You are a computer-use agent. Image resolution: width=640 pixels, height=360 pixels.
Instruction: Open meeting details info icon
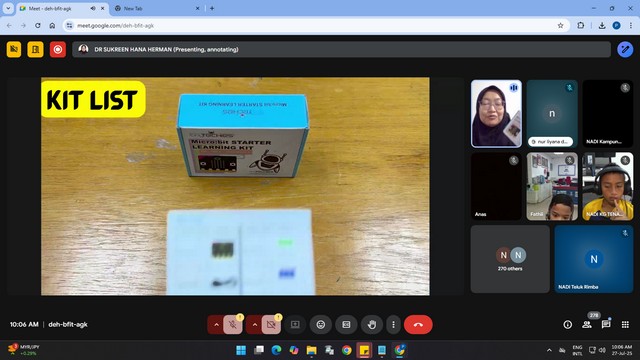pos(567,324)
